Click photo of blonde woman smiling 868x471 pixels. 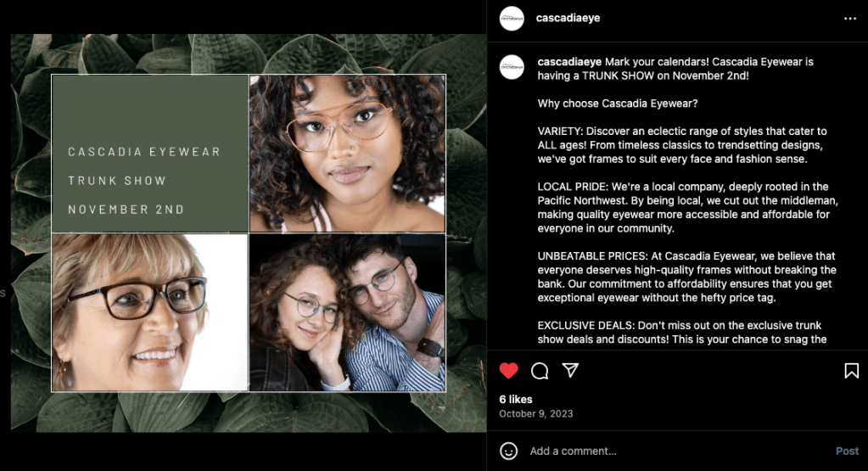click(x=149, y=312)
